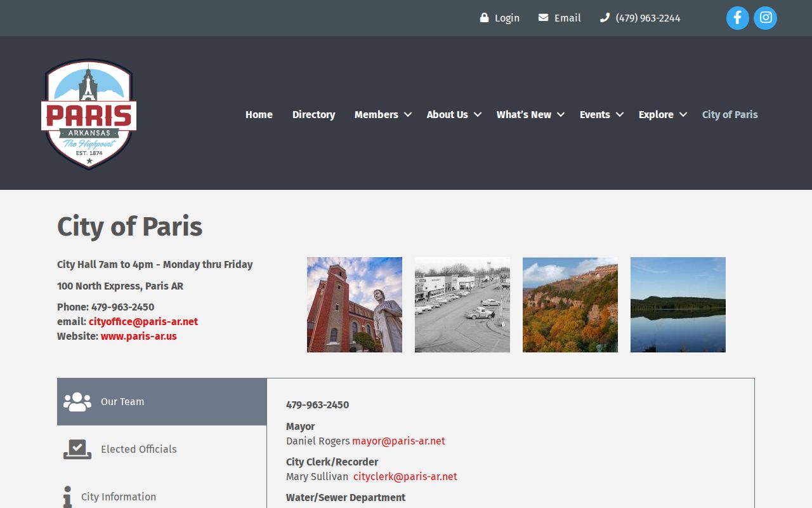Expand the Events dropdown arrow

click(x=620, y=114)
